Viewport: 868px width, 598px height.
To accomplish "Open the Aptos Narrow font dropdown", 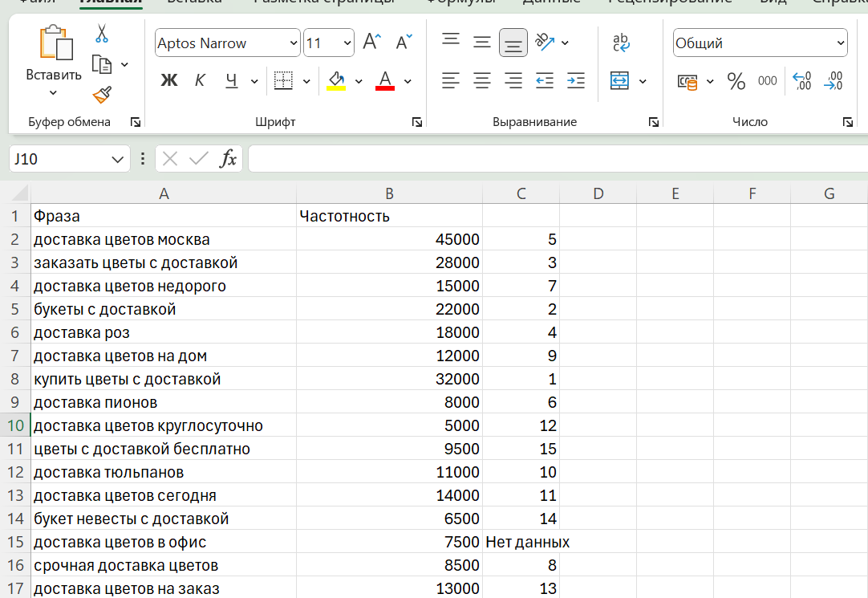I will coord(294,43).
